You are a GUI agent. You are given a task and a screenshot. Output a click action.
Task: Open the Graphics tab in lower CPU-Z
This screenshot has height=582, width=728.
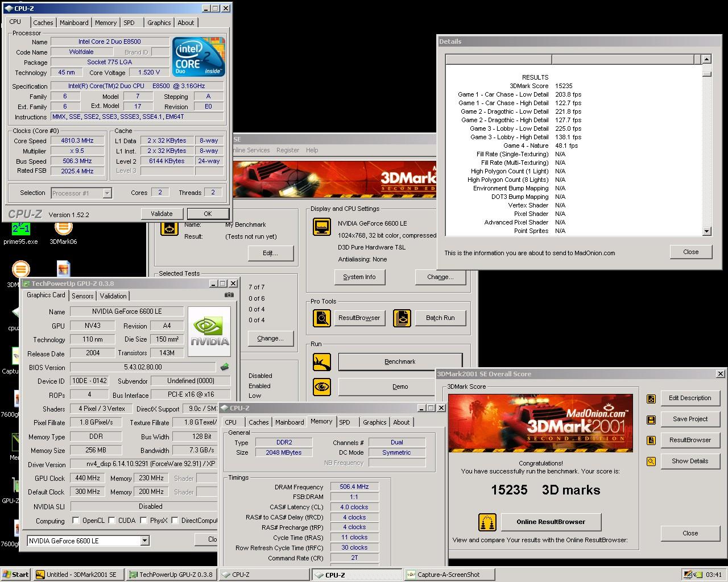tap(374, 422)
